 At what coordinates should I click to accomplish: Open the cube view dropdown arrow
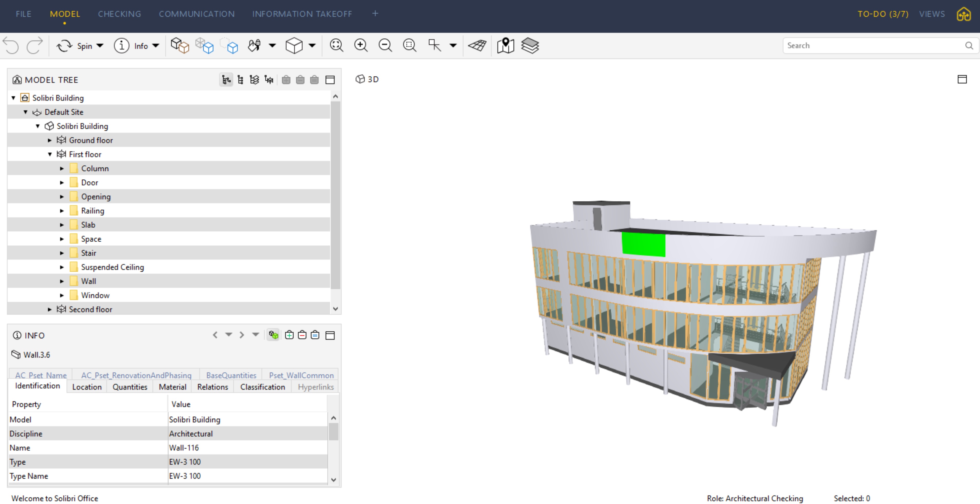(312, 46)
